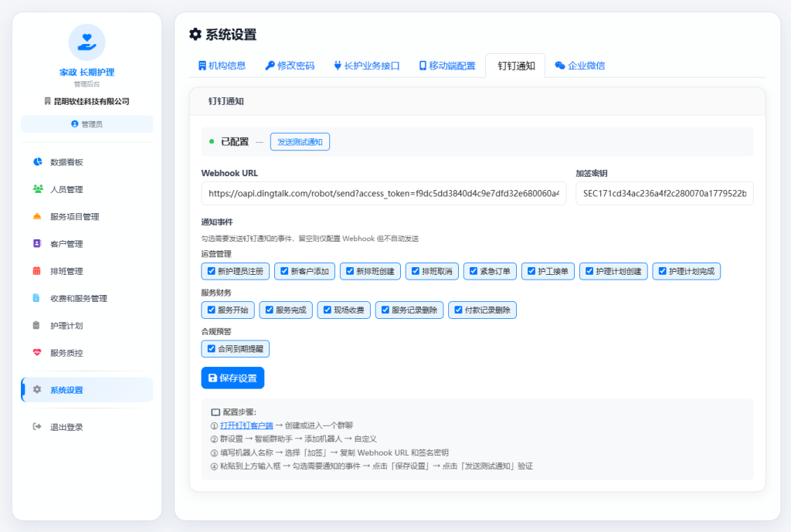Click the plug icon on 长护业务接口 tab
The width and height of the screenshot is (791, 532).
click(x=338, y=66)
